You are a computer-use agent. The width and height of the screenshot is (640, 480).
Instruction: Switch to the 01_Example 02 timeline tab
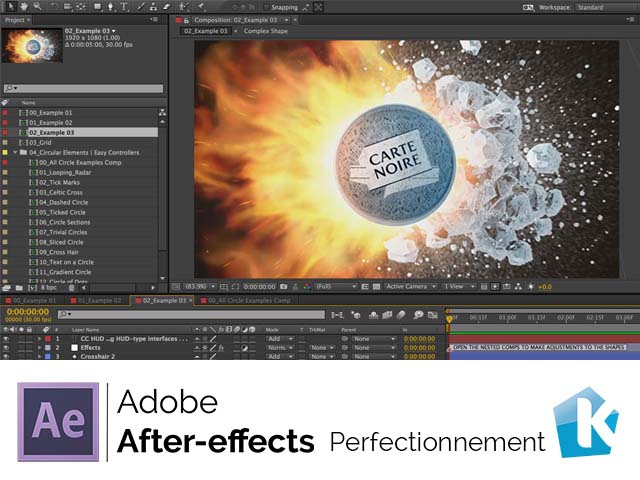tap(99, 300)
